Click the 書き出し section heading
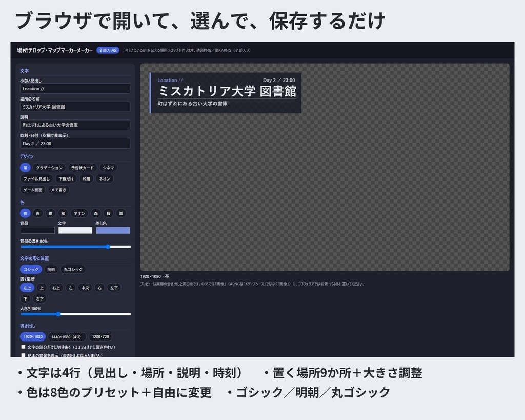This screenshot has height=420, width=525. (28, 326)
